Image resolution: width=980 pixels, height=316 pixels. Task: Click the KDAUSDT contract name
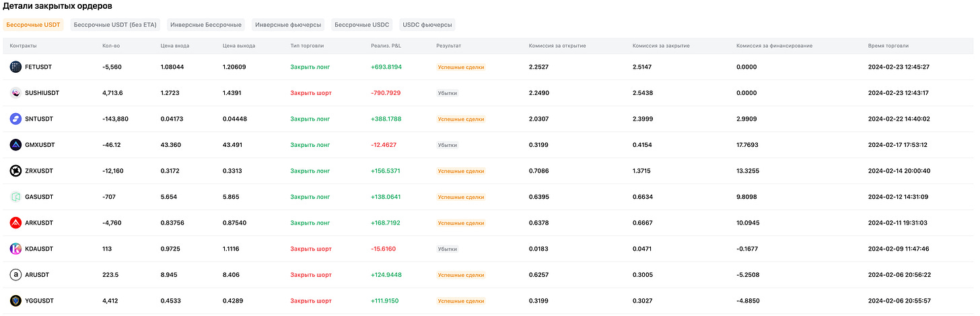click(39, 249)
